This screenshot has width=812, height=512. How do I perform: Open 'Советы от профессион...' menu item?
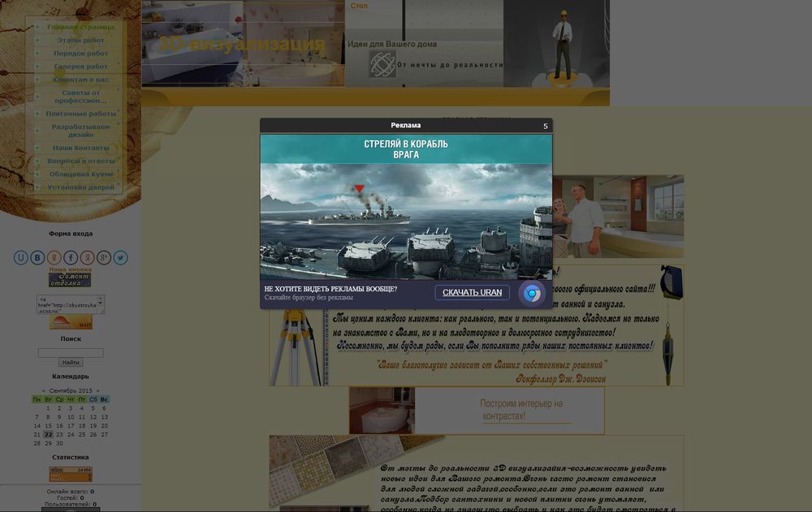(80, 97)
